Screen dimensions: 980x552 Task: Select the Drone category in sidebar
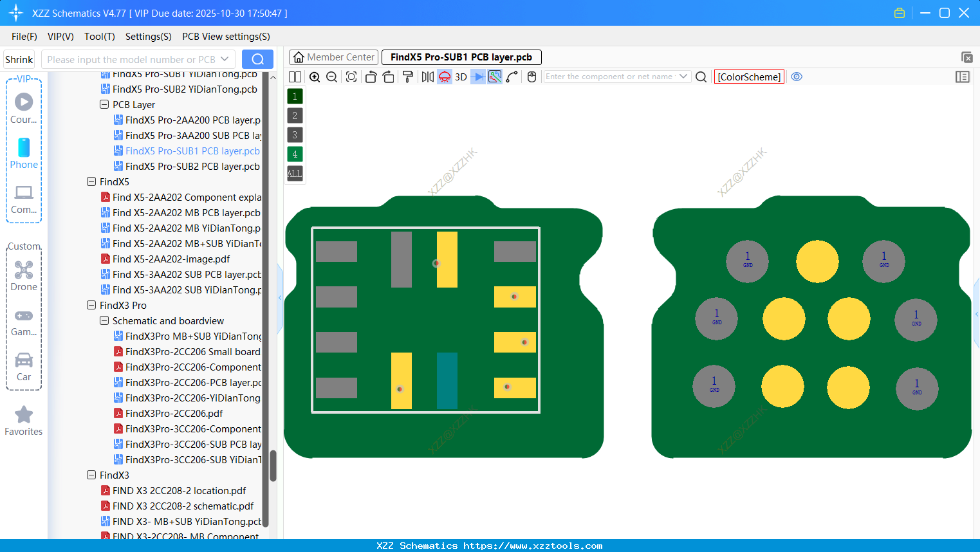point(24,276)
